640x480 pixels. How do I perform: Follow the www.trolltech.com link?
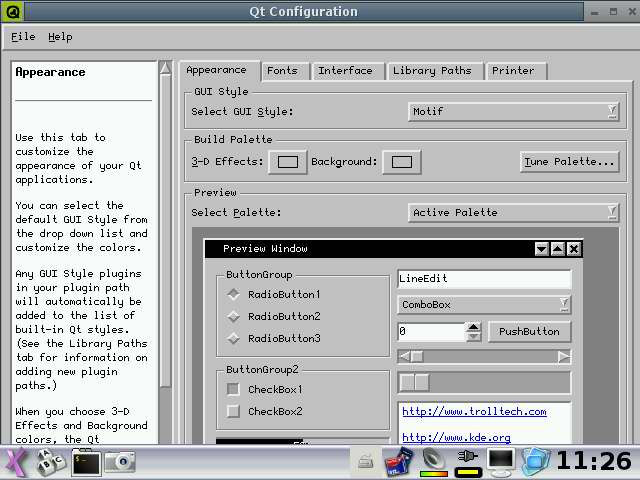pyautogui.click(x=474, y=411)
